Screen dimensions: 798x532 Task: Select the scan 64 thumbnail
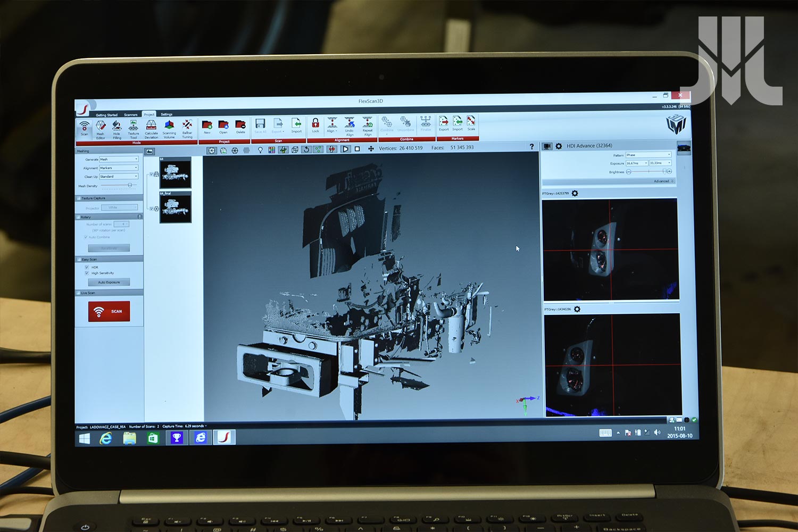[175, 172]
